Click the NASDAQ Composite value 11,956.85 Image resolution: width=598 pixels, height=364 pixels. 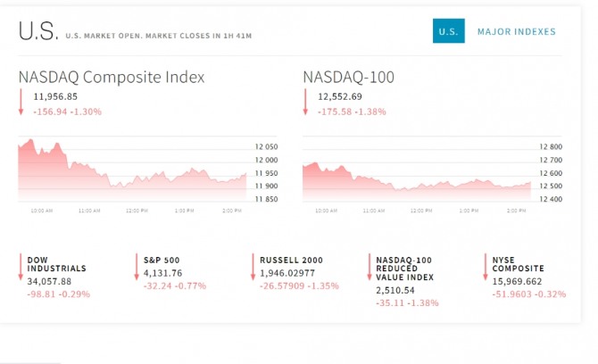(55, 96)
